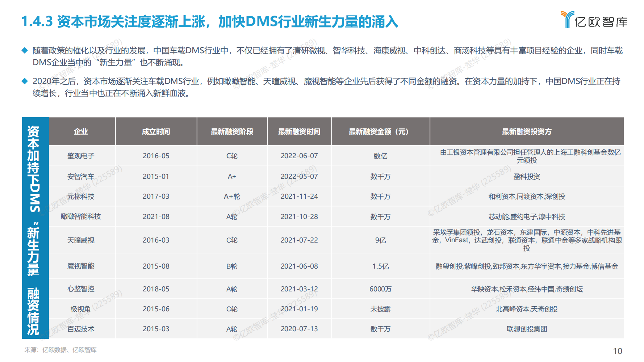The width and height of the screenshot is (644, 362).
Task: Click the B轮 stage for 魔视智能
Action: [x=232, y=266]
